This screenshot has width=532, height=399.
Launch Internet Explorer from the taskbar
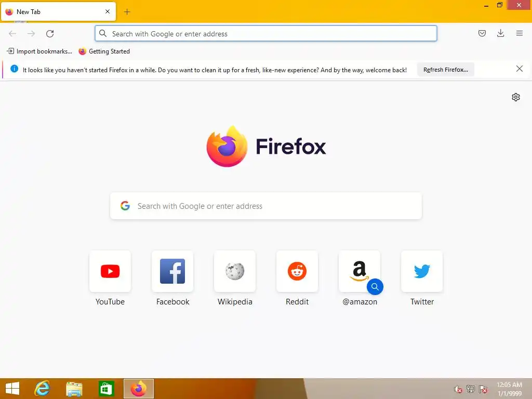pyautogui.click(x=42, y=389)
